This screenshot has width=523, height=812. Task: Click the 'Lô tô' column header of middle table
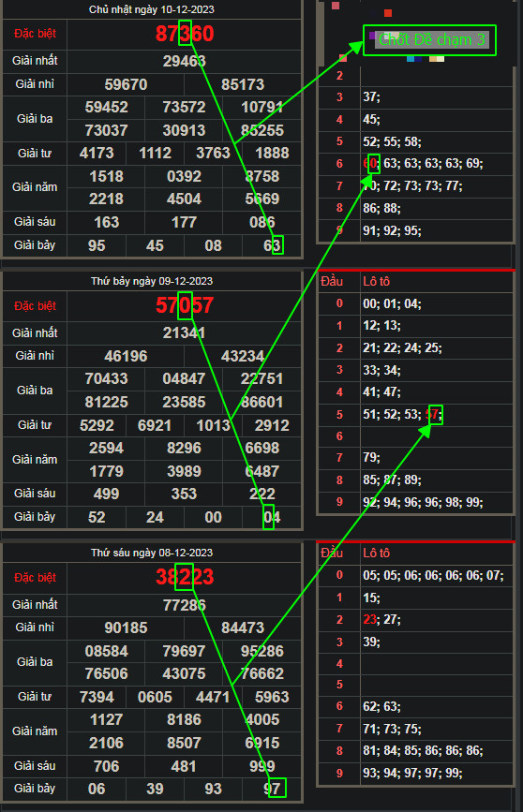point(376,281)
